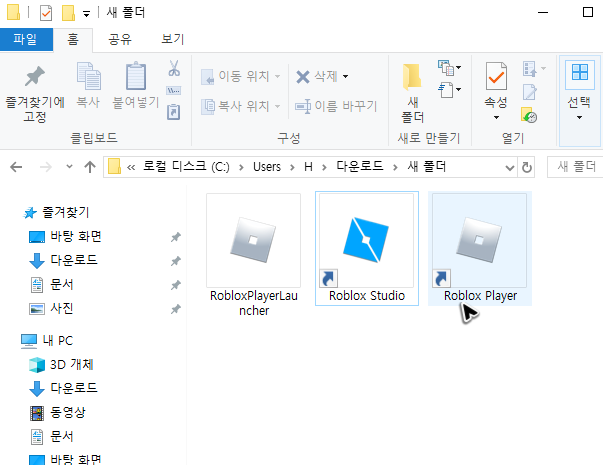Click the Pin to Quick Access (즐겨찾기에 고정) icon
The image size is (603, 465).
click(35, 77)
